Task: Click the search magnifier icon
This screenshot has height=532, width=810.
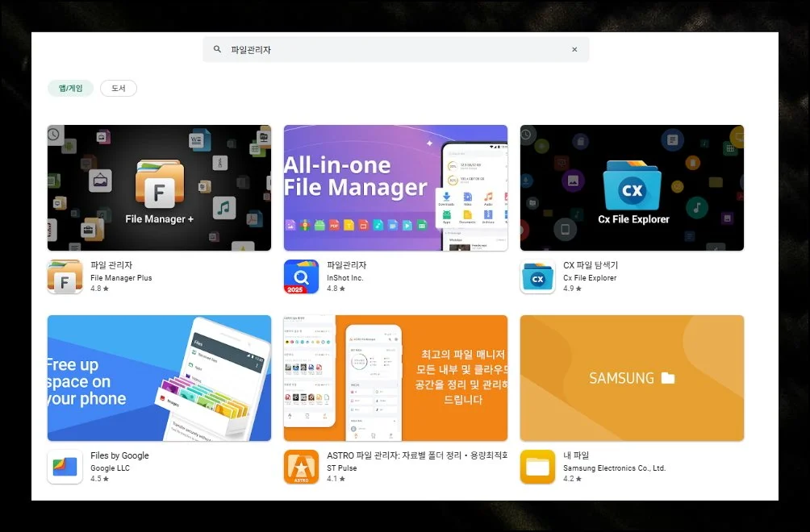Action: coord(217,49)
